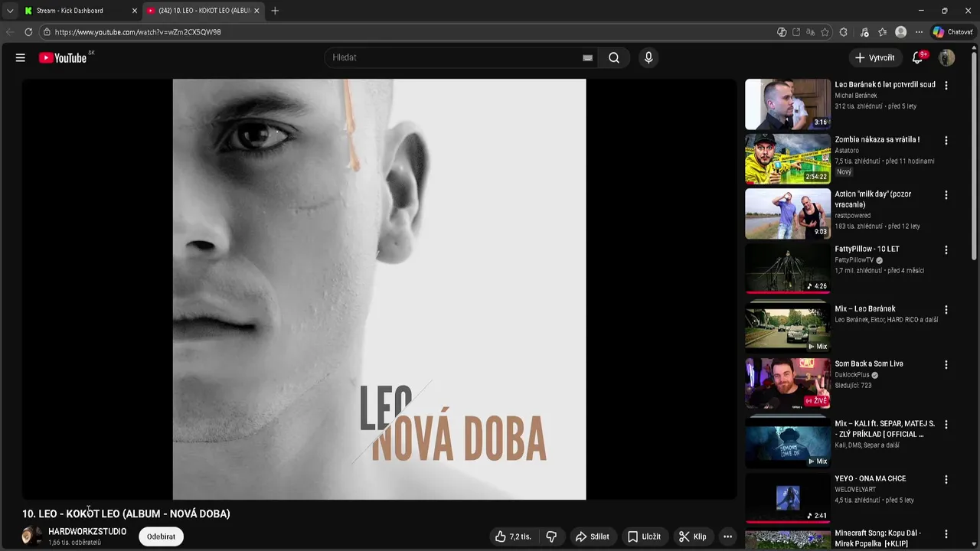
Task: Click the video title 10. LEO - KOKOT LEO
Action: (126, 514)
